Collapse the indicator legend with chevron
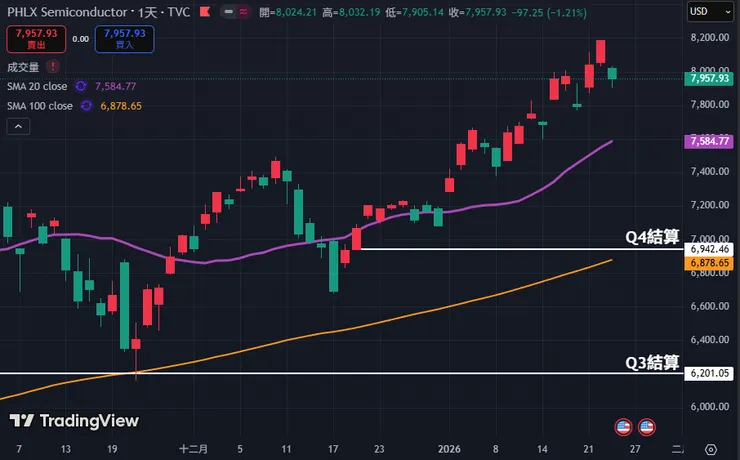 click(x=18, y=126)
